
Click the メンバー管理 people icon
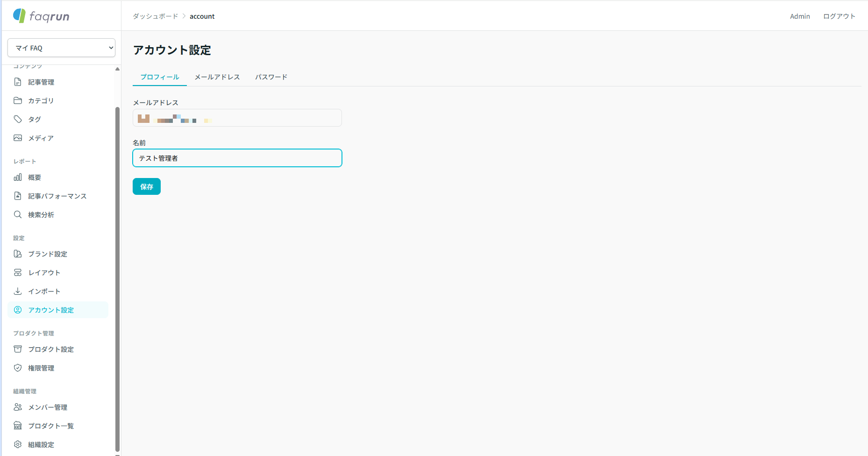click(18, 407)
